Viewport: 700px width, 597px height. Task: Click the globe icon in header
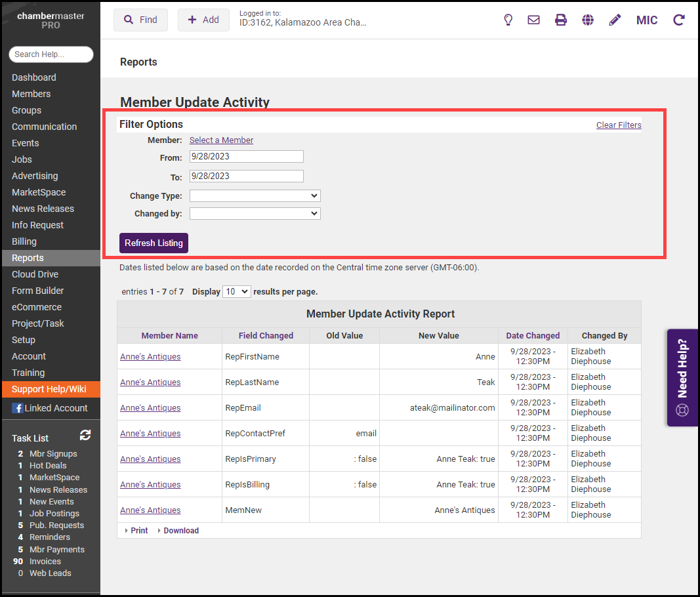click(588, 20)
